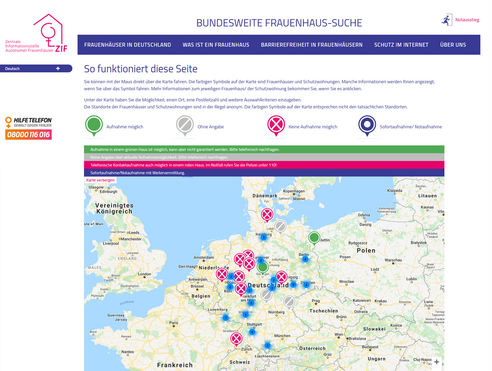
Task: Select the green marker near Stettin
Action: [314, 238]
